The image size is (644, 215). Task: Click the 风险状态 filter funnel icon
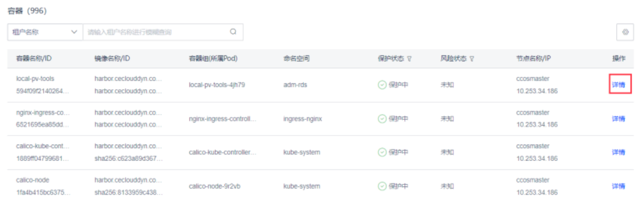pos(472,59)
